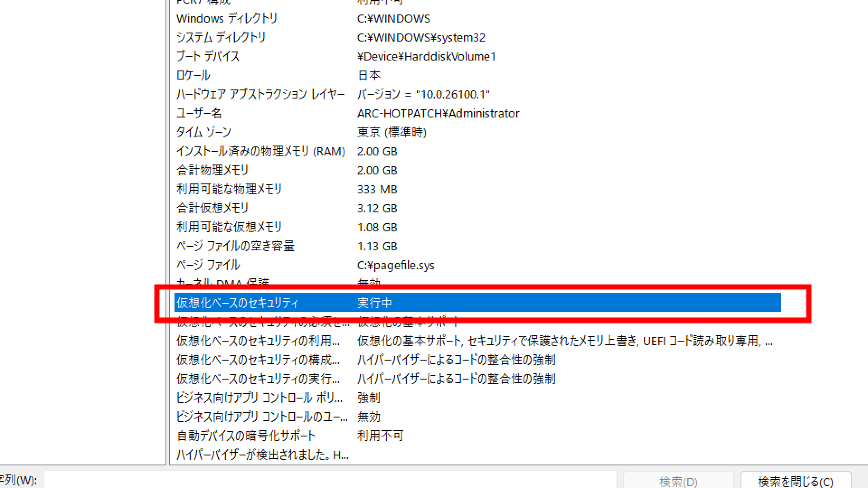Focus the search string input field
This screenshot has width=868, height=488.
tap(330, 480)
